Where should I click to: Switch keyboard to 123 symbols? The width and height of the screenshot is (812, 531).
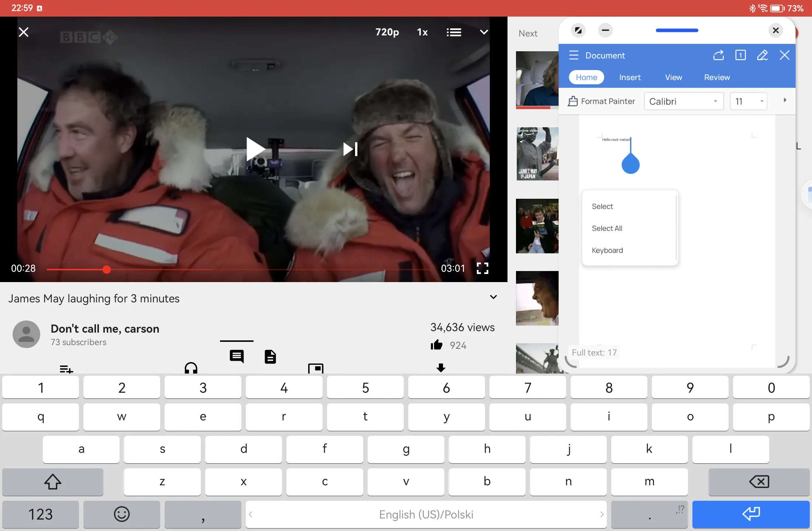[x=41, y=514]
